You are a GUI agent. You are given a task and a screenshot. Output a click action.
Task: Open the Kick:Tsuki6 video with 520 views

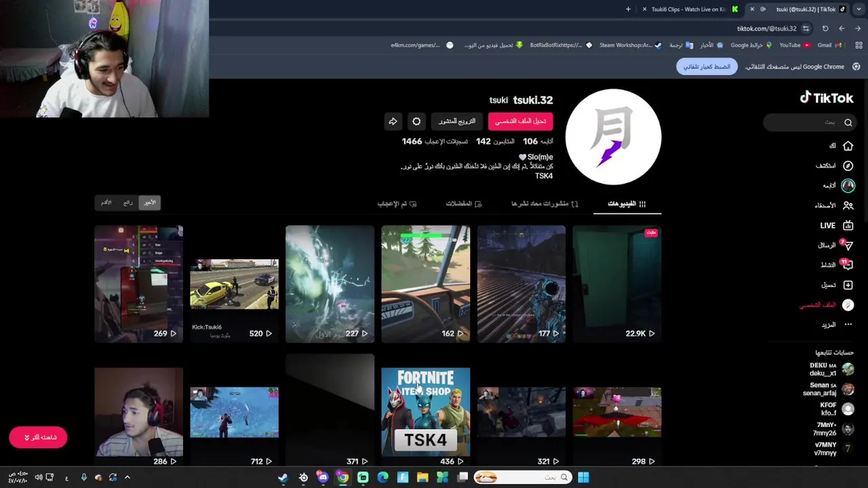[x=234, y=284]
